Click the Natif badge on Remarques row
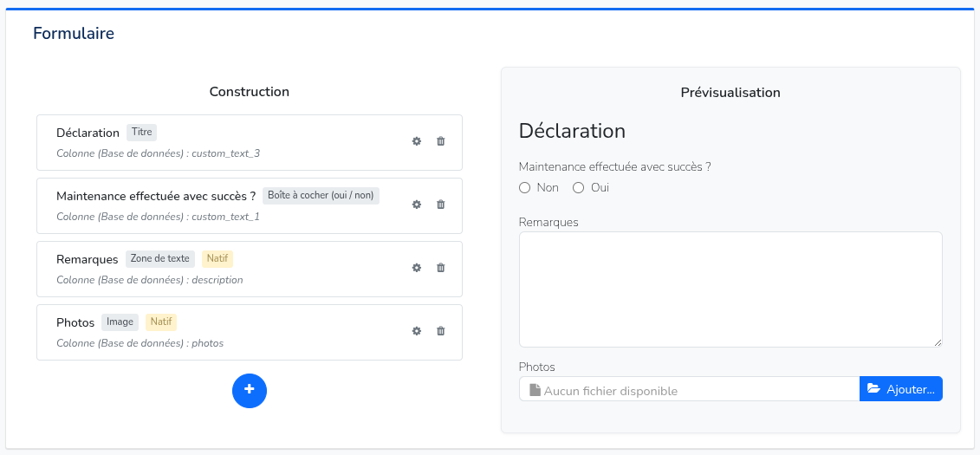The height and width of the screenshot is (455, 980). pos(217,259)
